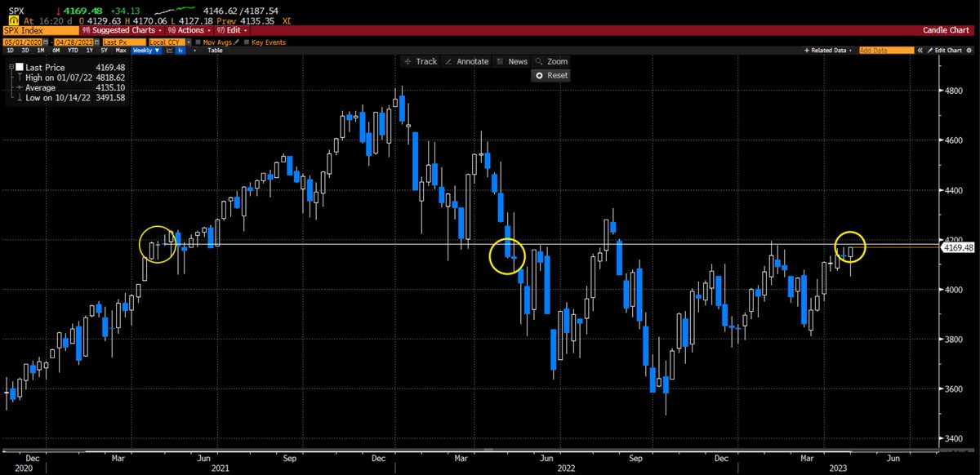This screenshot has width=980, height=475.
Task: Select the 1D time range
Action: click(x=11, y=51)
